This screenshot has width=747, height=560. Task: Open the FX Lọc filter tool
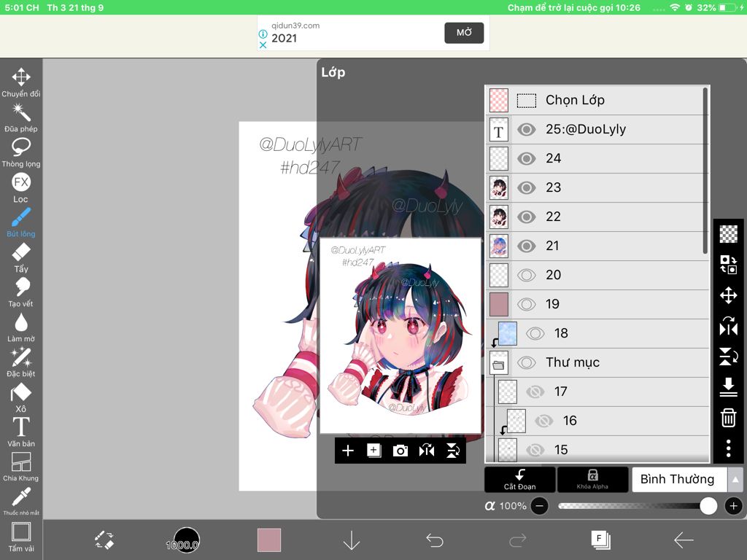[21, 187]
